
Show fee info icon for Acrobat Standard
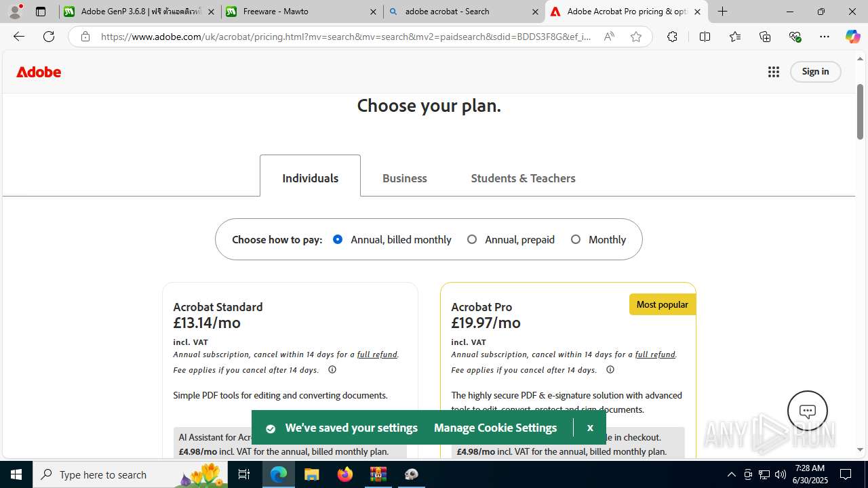[332, 370]
